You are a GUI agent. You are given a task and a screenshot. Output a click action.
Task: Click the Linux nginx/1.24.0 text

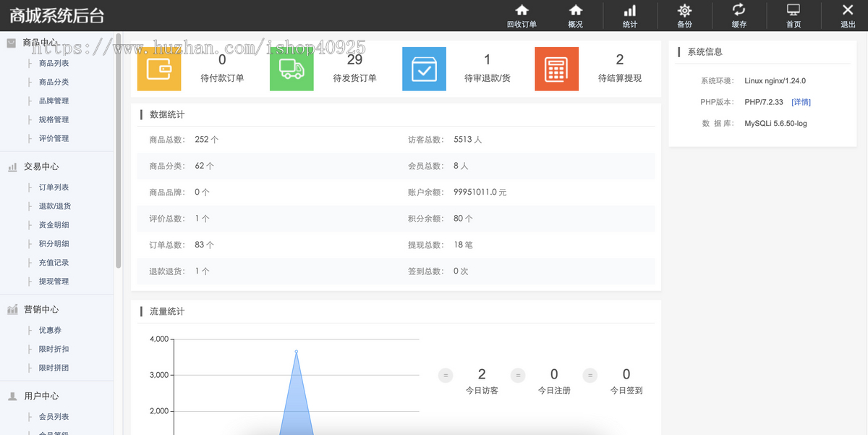(x=775, y=81)
